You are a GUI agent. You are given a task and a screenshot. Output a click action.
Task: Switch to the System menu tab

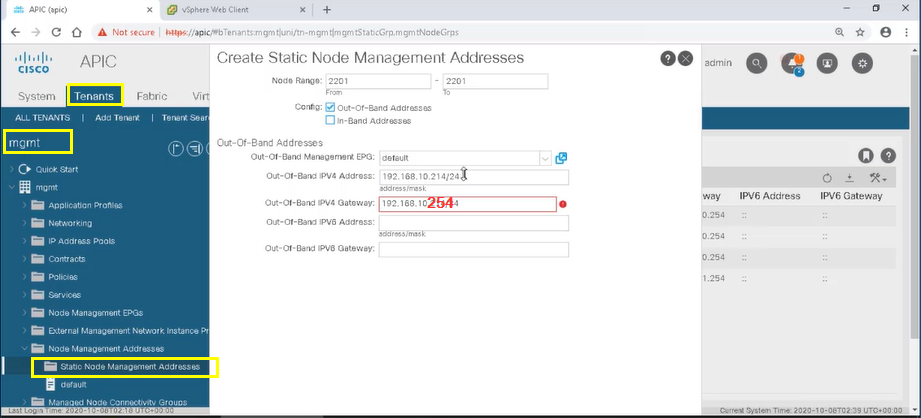36,96
